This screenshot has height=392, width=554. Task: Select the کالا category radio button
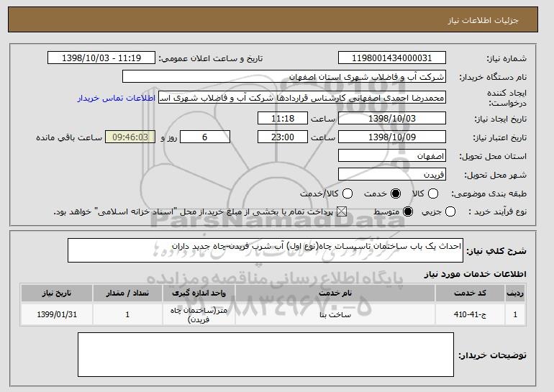pos(433,193)
